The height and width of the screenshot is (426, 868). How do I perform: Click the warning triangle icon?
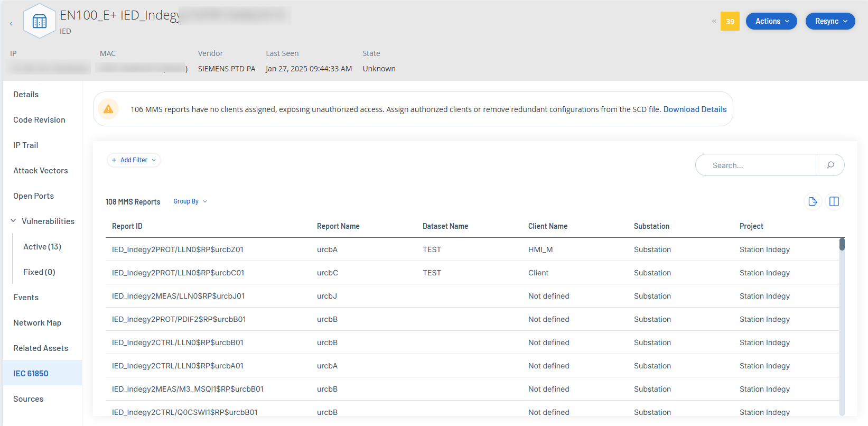tap(108, 109)
